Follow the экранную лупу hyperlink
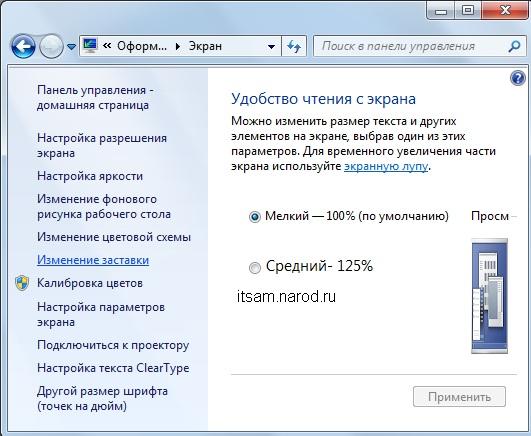 coord(386,166)
